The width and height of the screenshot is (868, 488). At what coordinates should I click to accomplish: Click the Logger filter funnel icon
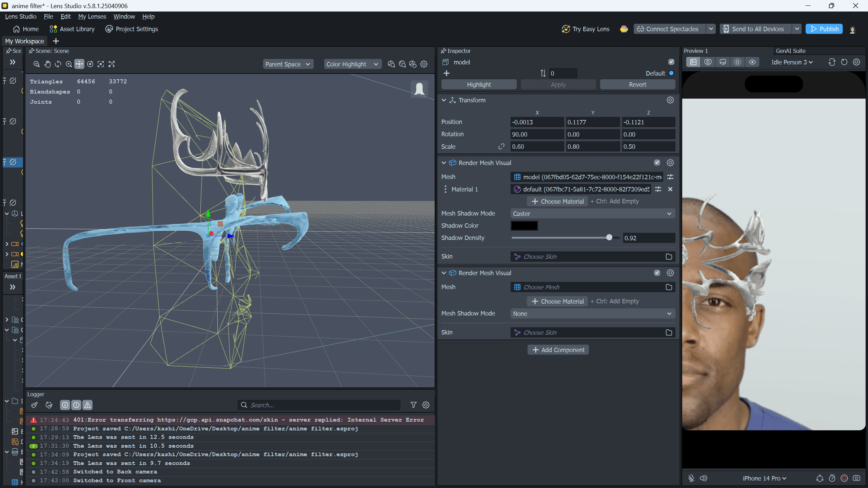tap(413, 405)
